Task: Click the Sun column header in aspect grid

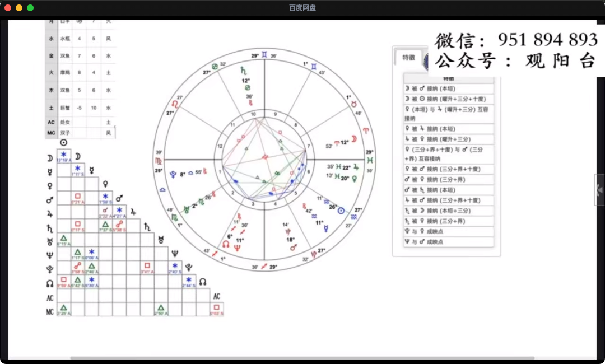Action: pyautogui.click(x=64, y=143)
